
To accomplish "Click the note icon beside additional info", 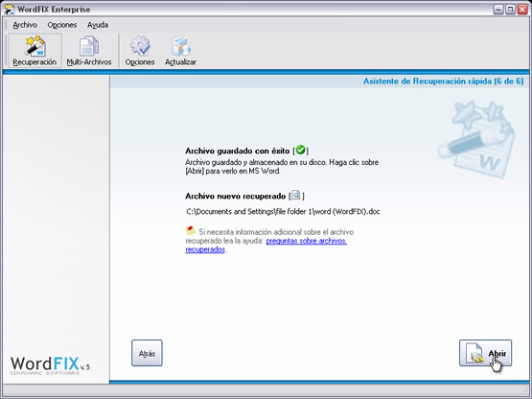I will point(191,230).
